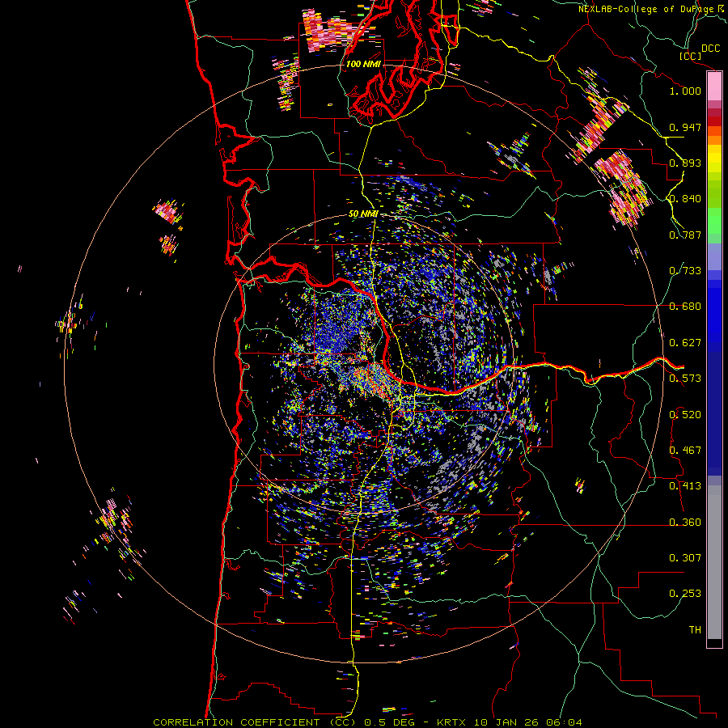
Task: Click the 0.840 legend value
Action: click(x=685, y=199)
